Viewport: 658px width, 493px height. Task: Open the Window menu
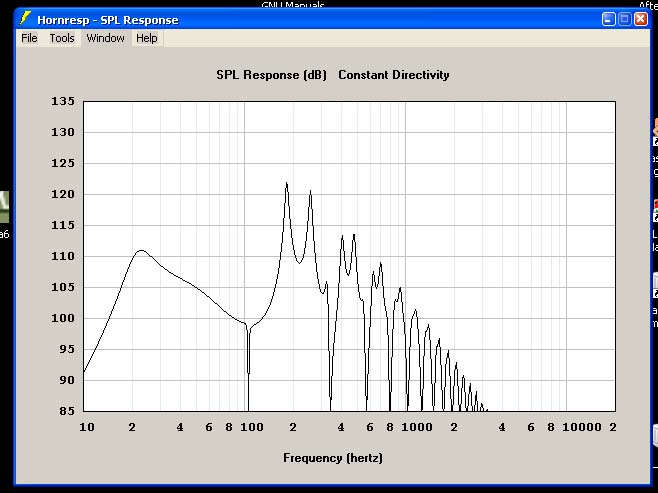pyautogui.click(x=105, y=38)
